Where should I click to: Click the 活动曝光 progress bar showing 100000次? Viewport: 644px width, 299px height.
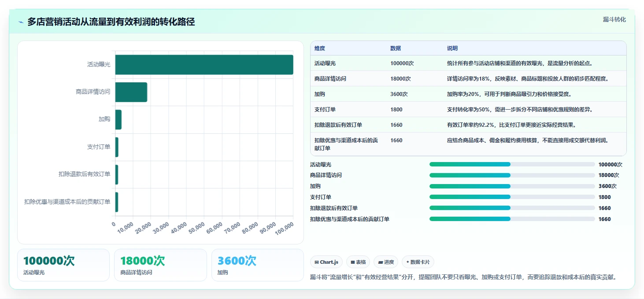512,164
